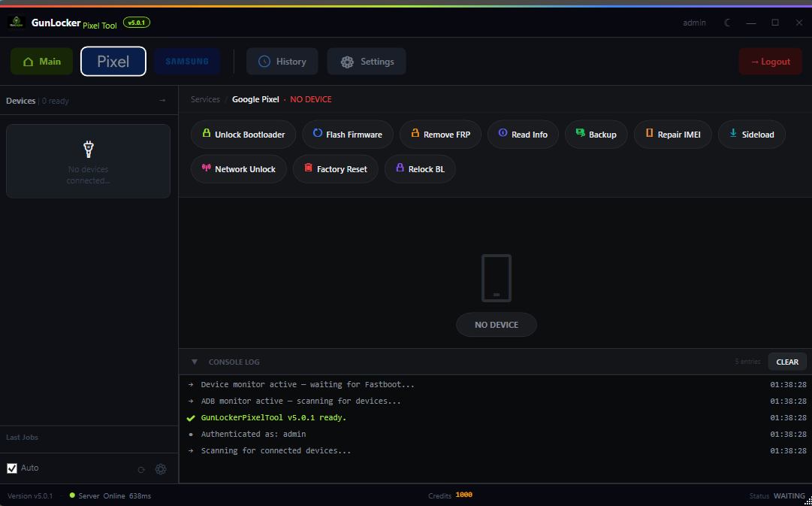
Task: Open Repair IMEI service
Action: point(673,135)
